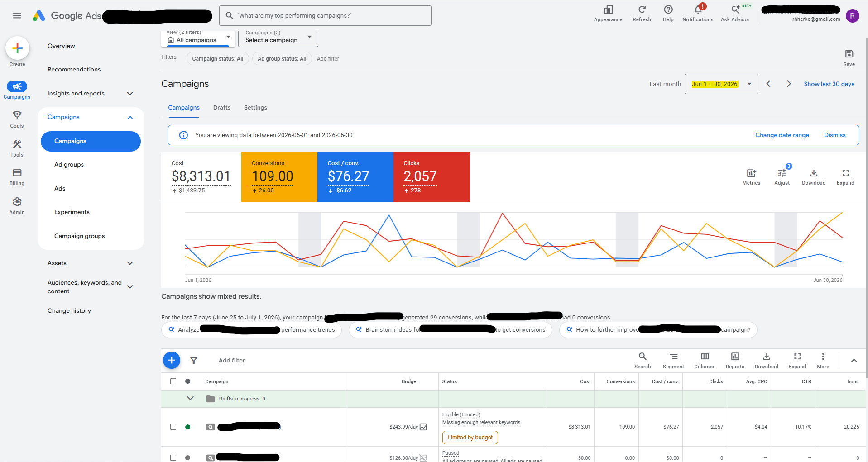Viewport: 868px width, 462px height.
Task: Open Ad groups in sidebar
Action: tap(69, 165)
